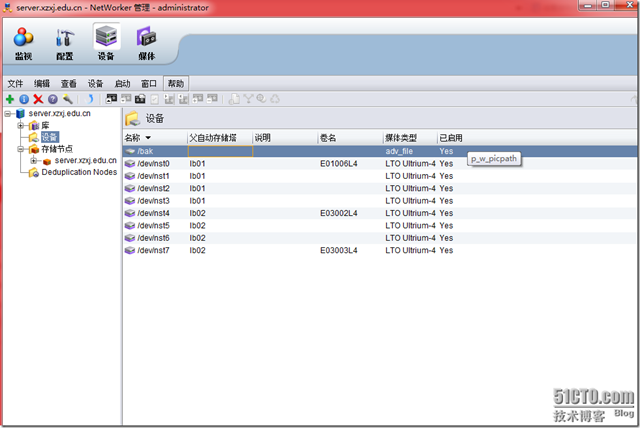The width and height of the screenshot is (640, 428).
Task: Sort by 卷名 column header
Action: [x=351, y=138]
